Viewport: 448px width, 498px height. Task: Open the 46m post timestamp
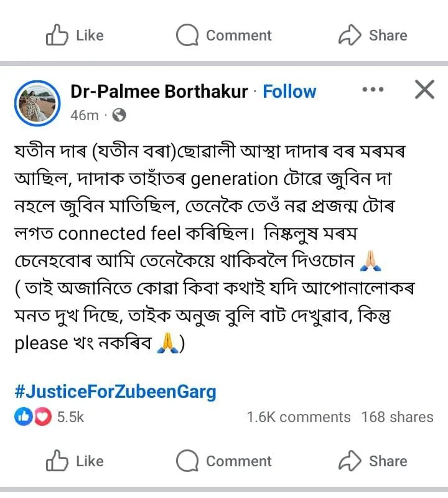(85, 115)
